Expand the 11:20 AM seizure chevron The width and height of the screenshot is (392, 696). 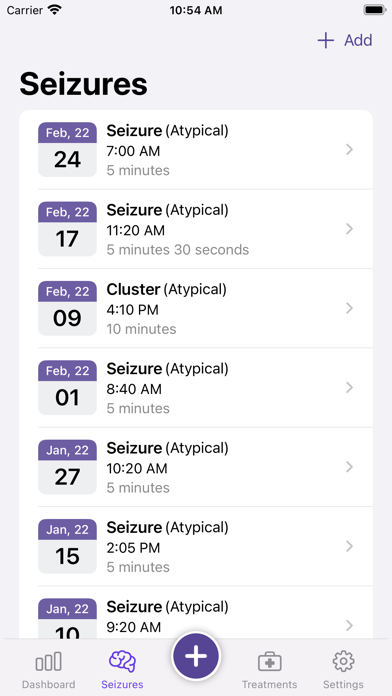349,229
